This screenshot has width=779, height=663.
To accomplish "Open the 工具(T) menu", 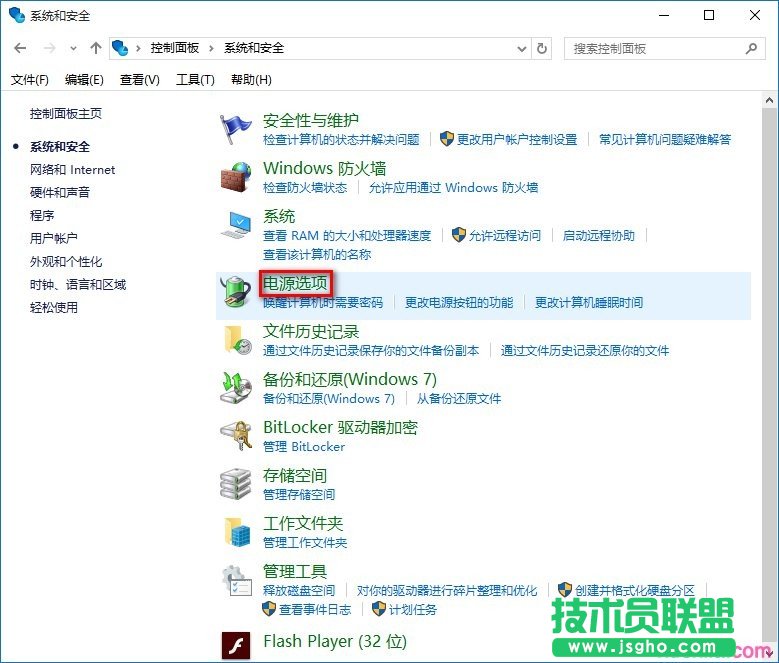I will point(195,80).
